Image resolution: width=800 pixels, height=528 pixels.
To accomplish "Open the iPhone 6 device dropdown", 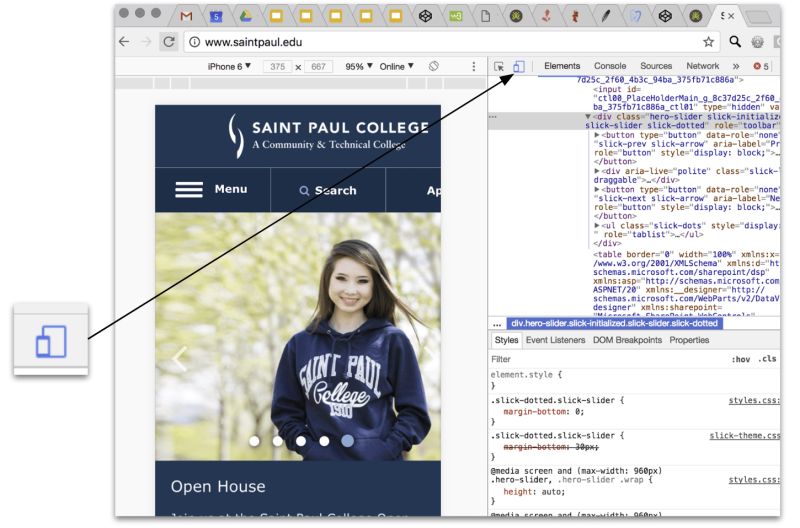I will (x=229, y=66).
